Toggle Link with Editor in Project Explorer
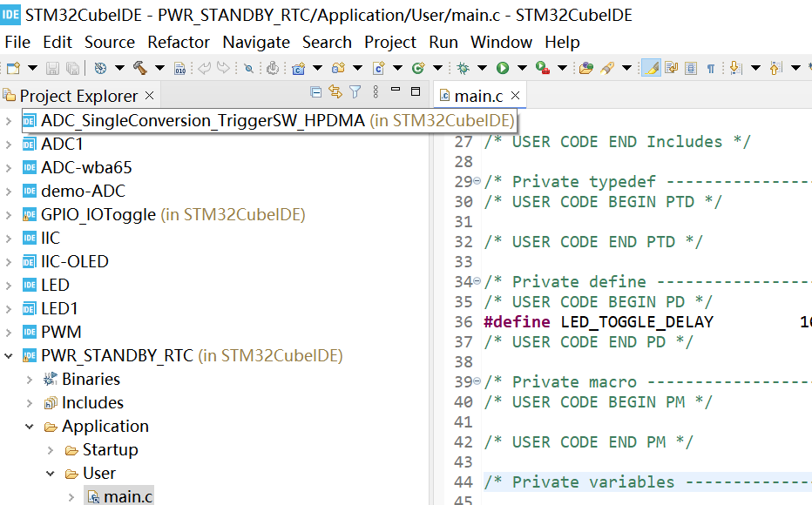This screenshot has height=505, width=812. [335, 92]
